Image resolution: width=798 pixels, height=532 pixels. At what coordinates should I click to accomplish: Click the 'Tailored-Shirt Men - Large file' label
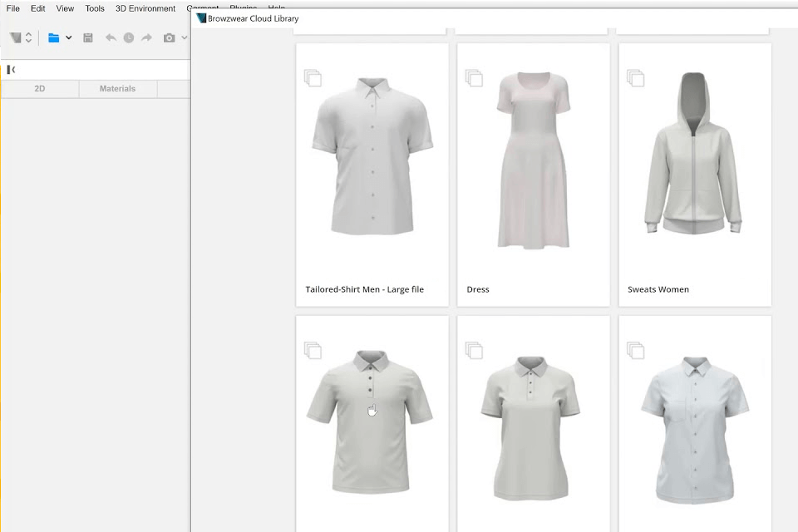[364, 289]
